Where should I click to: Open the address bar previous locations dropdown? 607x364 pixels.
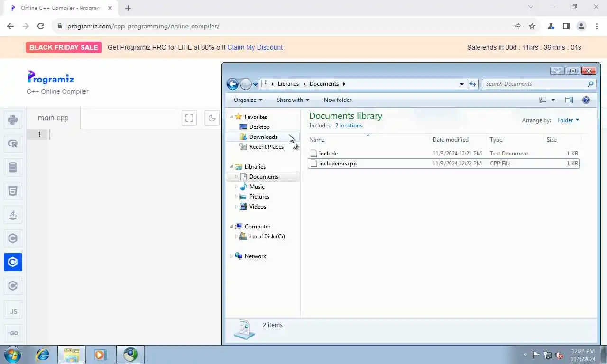pyautogui.click(x=462, y=84)
